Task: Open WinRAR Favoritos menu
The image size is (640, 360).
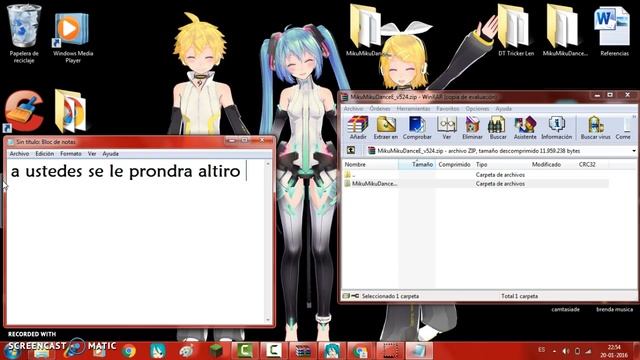Action: pyautogui.click(x=447, y=109)
